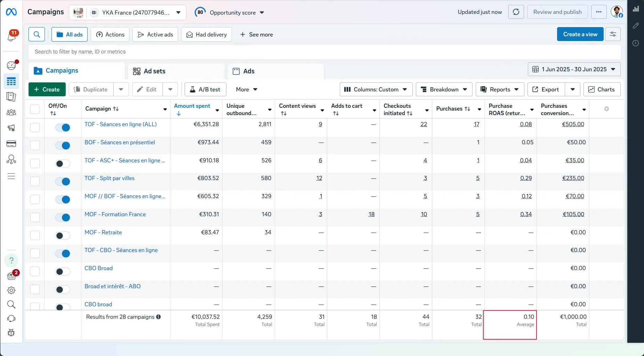644x356 pixels.
Task: Open the Meta logo home
Action: (x=11, y=12)
